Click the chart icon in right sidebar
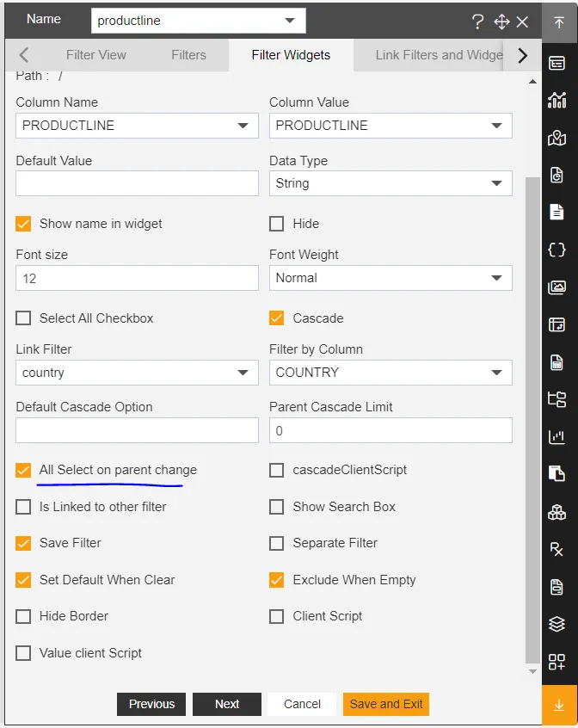The image size is (578, 728). click(557, 100)
